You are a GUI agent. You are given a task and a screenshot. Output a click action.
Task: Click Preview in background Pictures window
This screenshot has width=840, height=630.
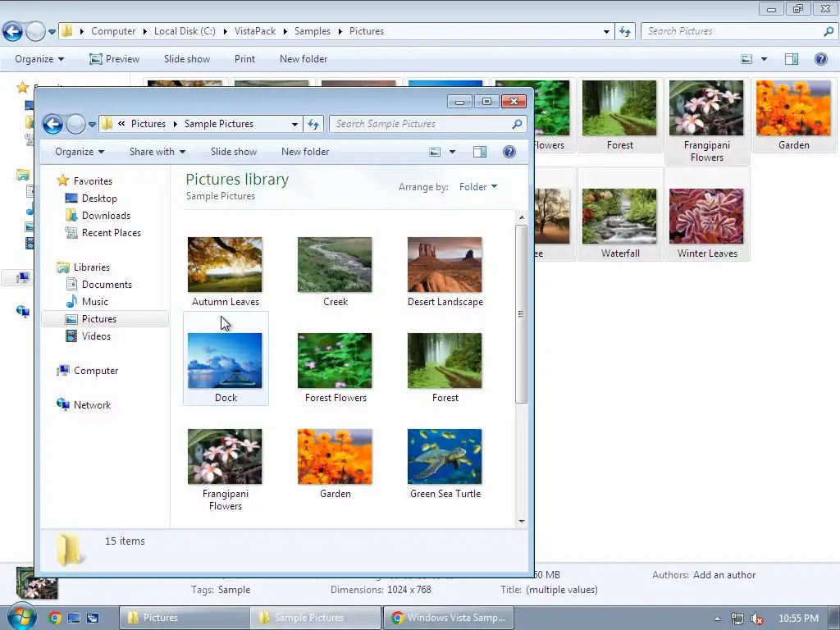pos(114,59)
